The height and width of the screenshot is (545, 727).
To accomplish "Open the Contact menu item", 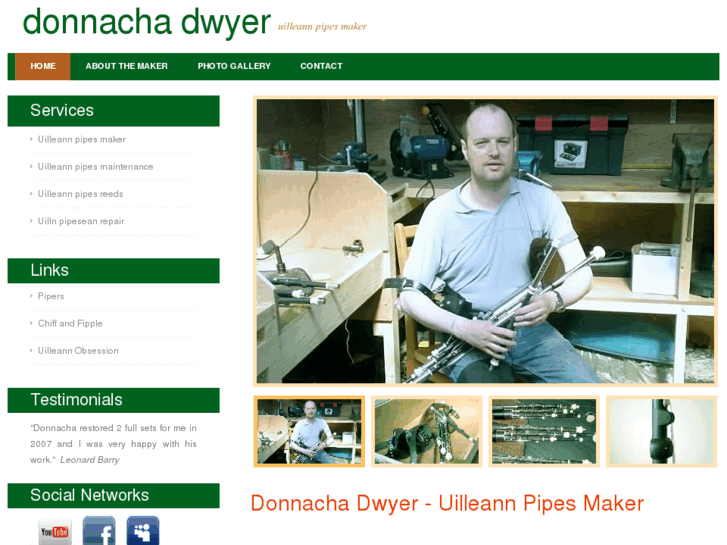I will pyautogui.click(x=321, y=66).
